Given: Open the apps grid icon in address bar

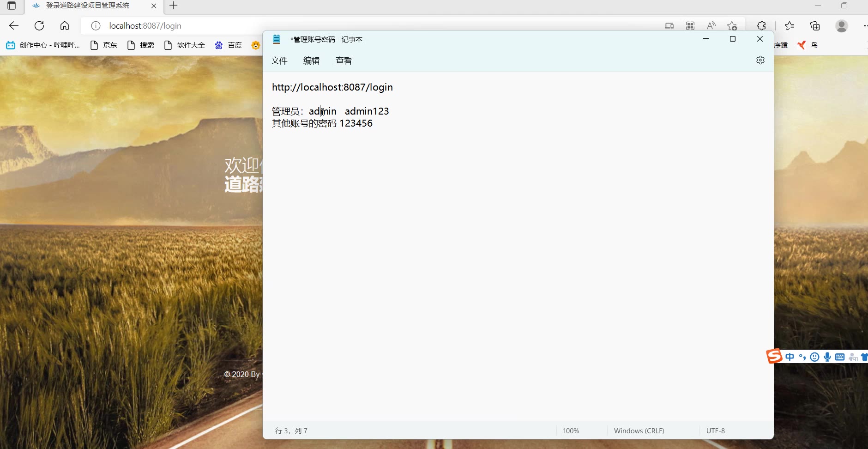Looking at the screenshot, I should 690,26.
